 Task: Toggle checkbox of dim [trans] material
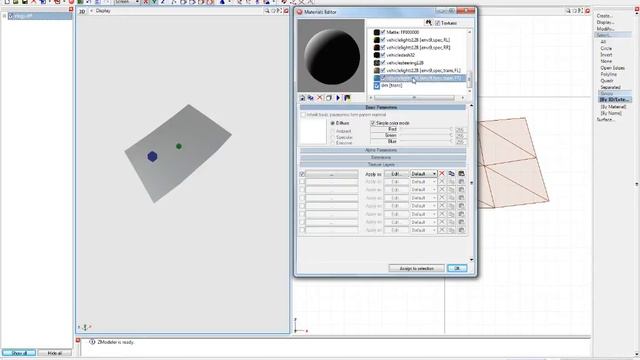tap(377, 86)
